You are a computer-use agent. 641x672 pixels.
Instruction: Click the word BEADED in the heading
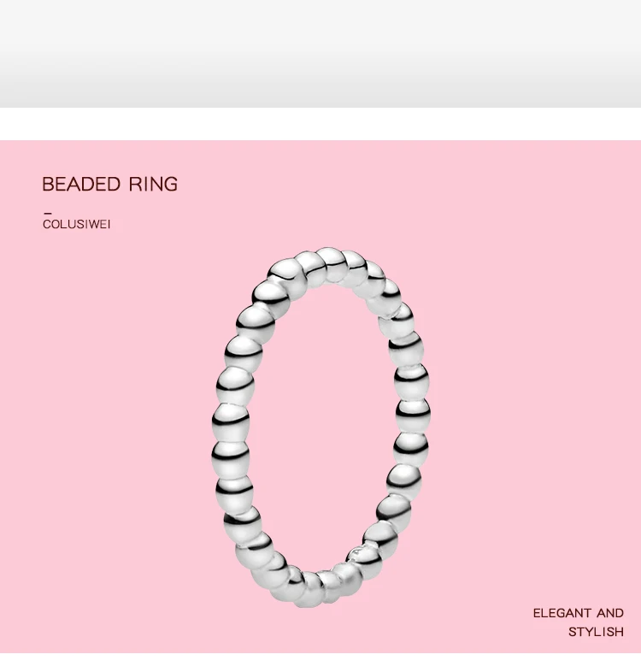[x=81, y=185]
